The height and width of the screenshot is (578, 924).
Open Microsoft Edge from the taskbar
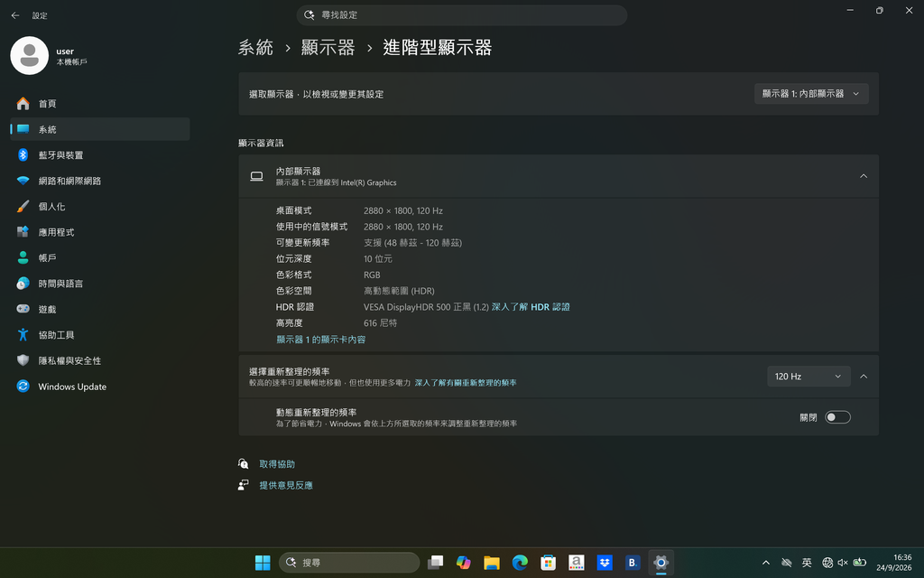pos(520,563)
